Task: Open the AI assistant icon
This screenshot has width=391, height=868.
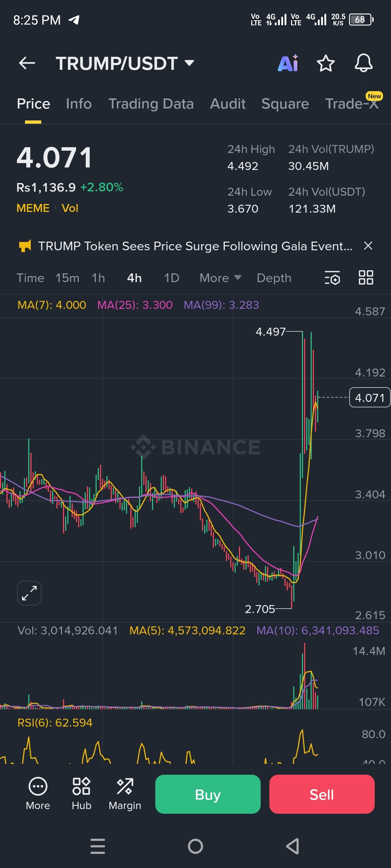Action: [x=288, y=63]
